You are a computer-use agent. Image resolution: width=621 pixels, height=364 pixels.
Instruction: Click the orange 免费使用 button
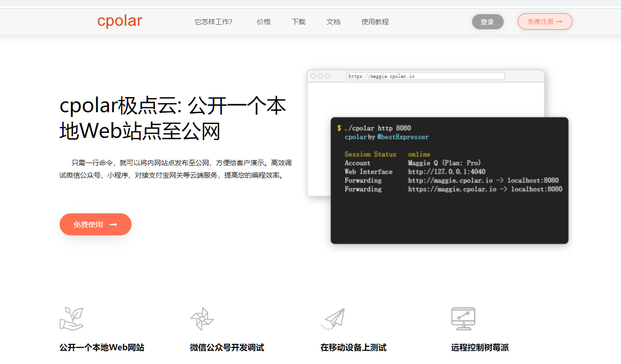point(95,224)
